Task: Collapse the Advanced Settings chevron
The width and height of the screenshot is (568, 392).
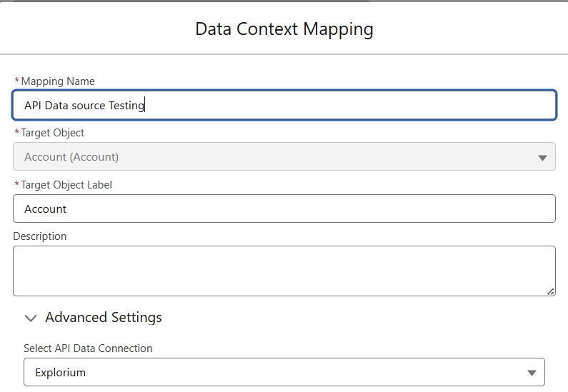Action: tap(30, 318)
